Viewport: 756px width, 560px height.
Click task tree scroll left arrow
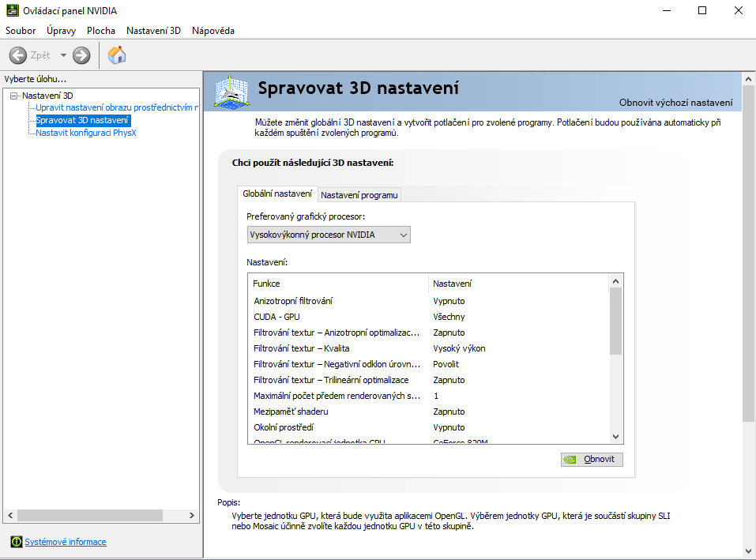[10, 515]
